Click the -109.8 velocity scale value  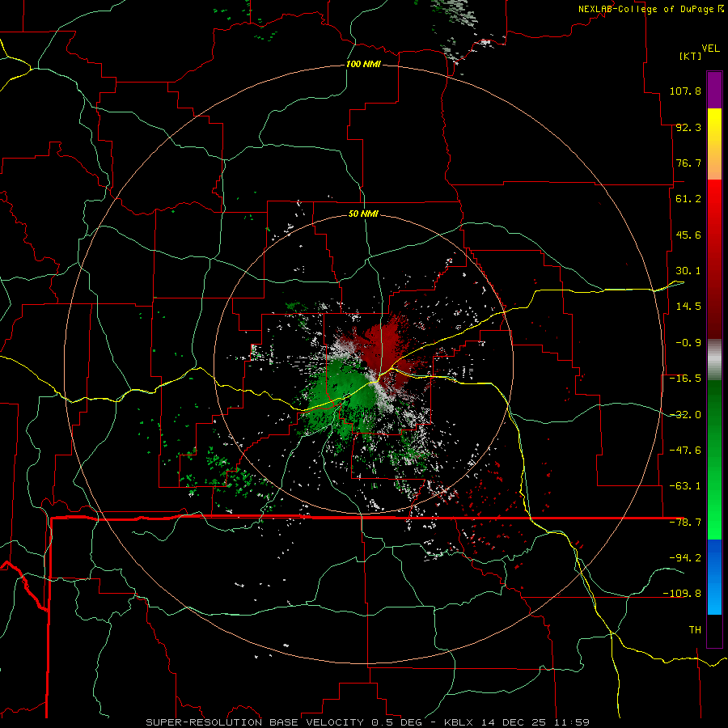click(682, 594)
